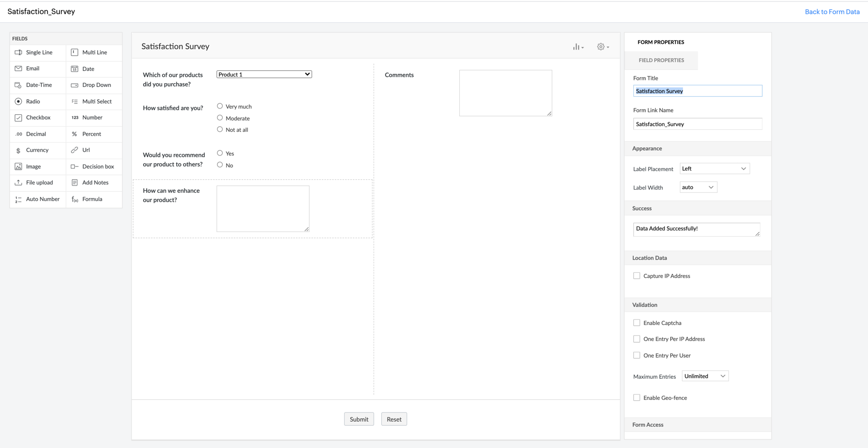The height and width of the screenshot is (448, 868).
Task: Choose 'No' for recommending the product
Action: point(220,165)
